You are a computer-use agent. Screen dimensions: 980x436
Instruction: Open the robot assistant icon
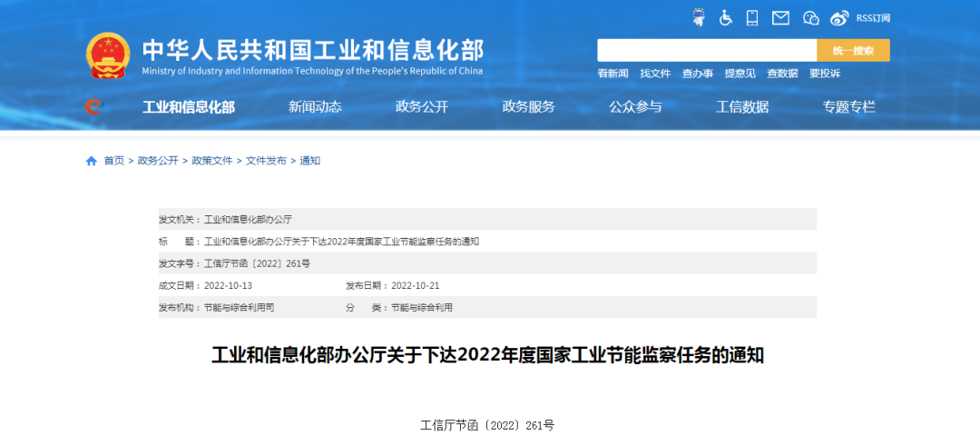698,17
